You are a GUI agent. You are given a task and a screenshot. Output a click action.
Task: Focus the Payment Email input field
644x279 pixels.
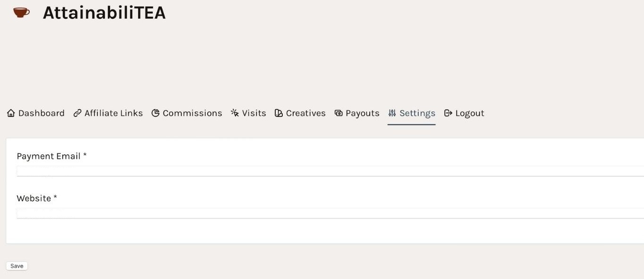(x=330, y=171)
